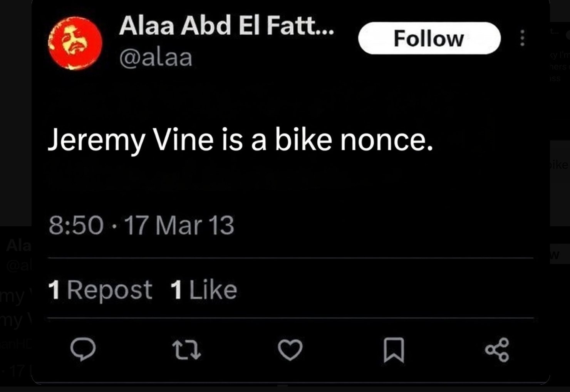The width and height of the screenshot is (570, 392).
Task: Click the partially hidden '@al' handle at left
Action: [18, 265]
